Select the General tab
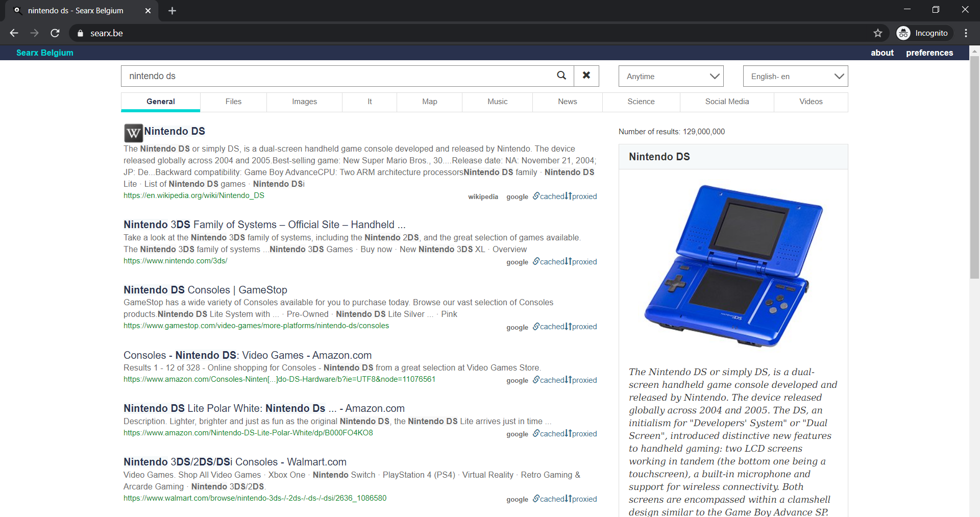The image size is (980, 517). (160, 102)
